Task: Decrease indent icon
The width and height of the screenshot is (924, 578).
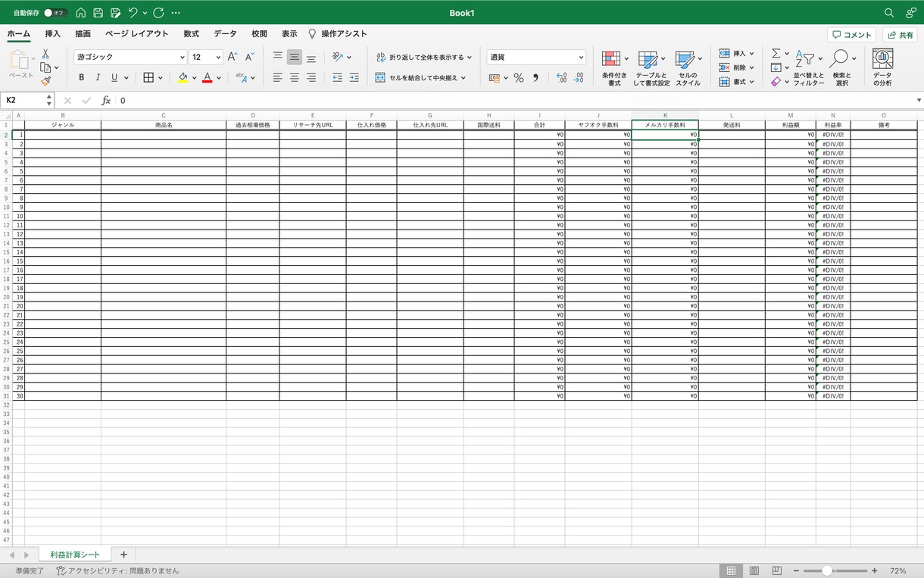Action: (337, 77)
